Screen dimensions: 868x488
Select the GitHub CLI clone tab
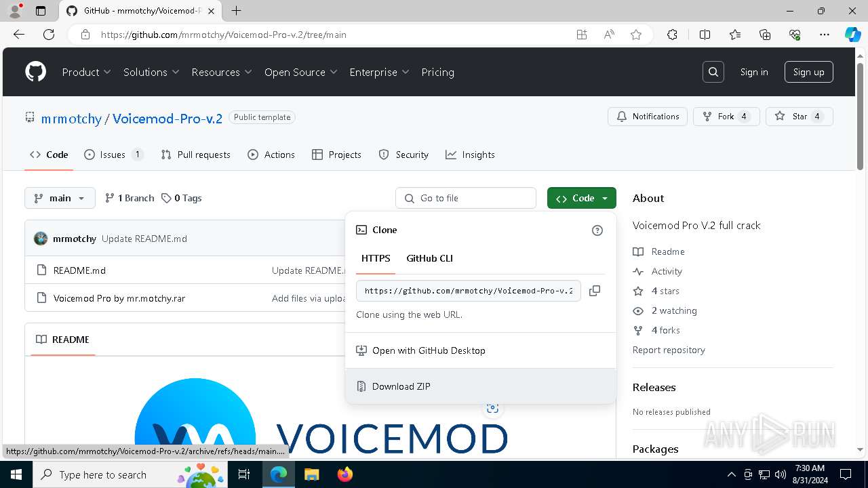coord(429,258)
